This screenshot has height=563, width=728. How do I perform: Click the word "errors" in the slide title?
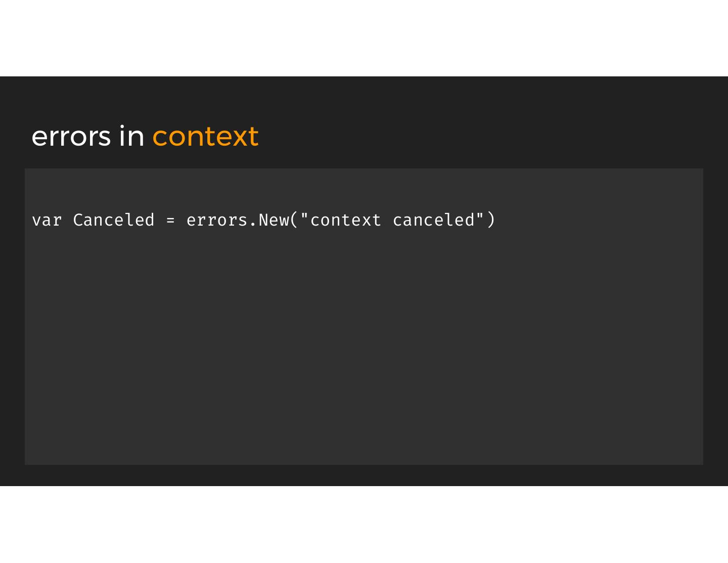coord(71,137)
